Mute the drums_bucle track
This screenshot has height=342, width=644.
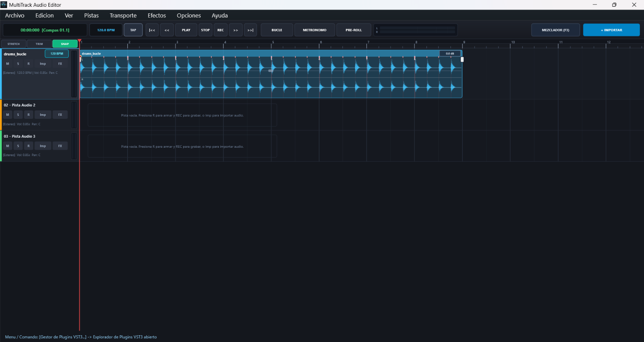pos(8,64)
